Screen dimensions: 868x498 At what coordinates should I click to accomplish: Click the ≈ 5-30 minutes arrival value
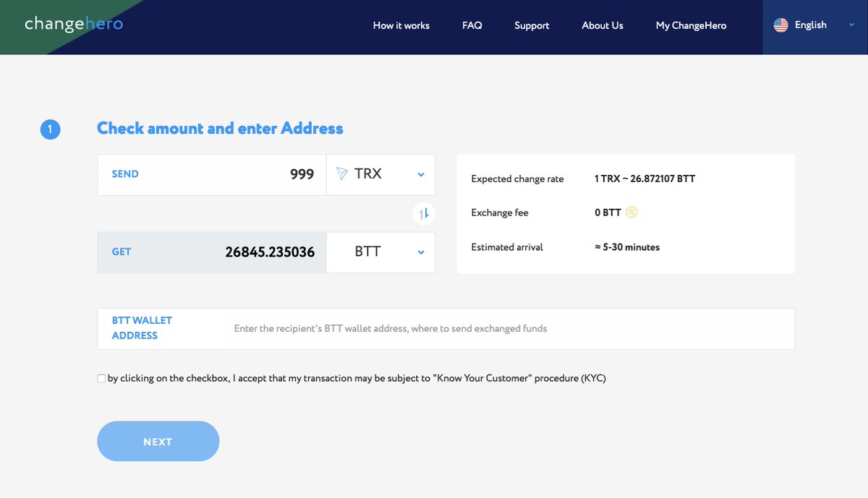(626, 247)
